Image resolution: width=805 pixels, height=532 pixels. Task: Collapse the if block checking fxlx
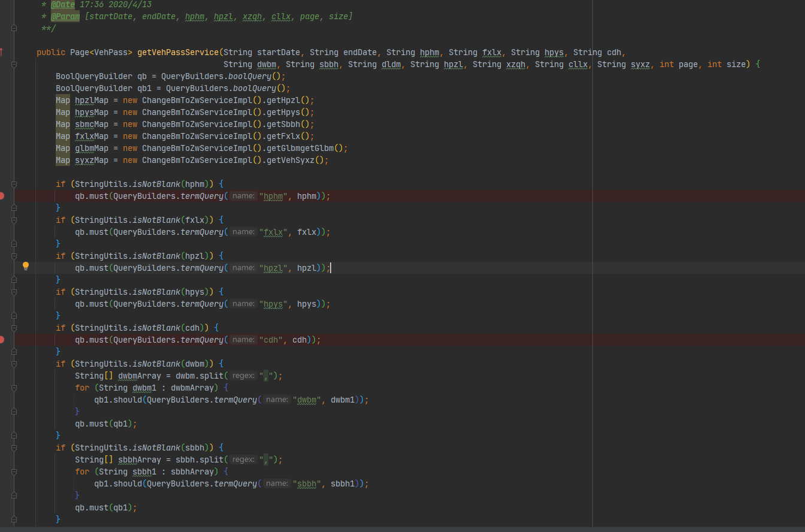[14, 220]
